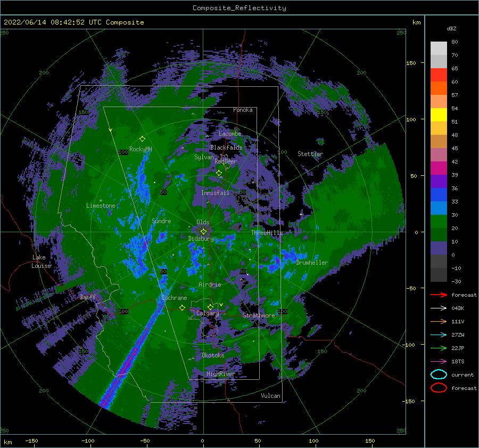This screenshot has width=479, height=448.
Task: Click the purple 39 dBZ legend swatch
Action: [x=439, y=181]
